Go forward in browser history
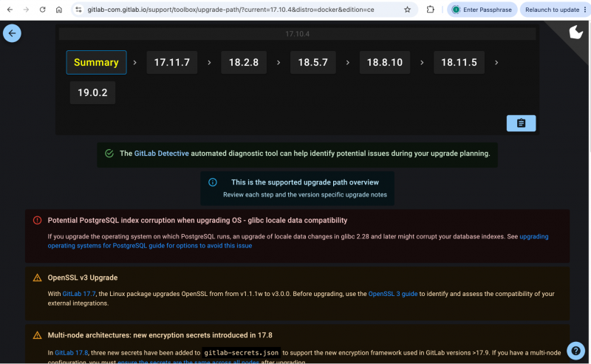 pos(26,10)
